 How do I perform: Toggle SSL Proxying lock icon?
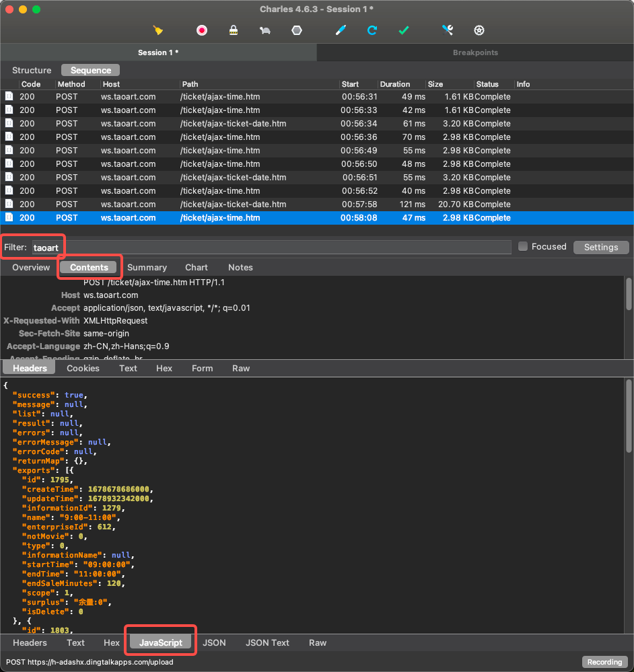click(x=233, y=30)
